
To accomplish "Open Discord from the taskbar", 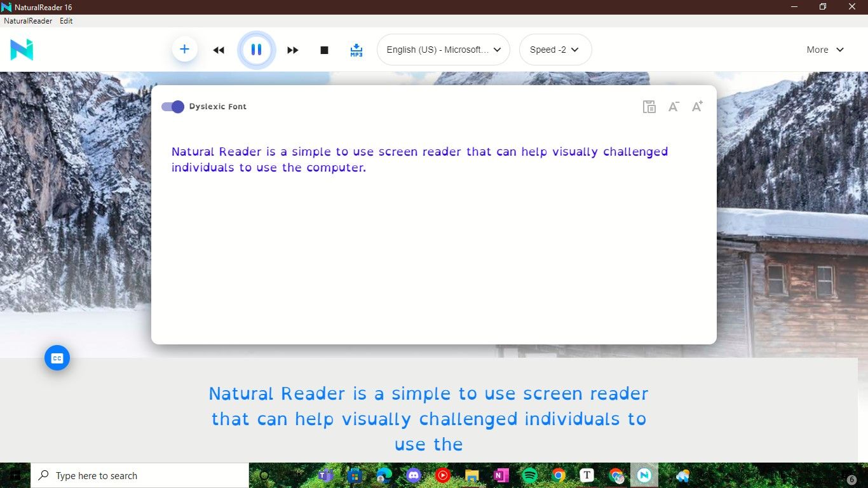I will 414,475.
